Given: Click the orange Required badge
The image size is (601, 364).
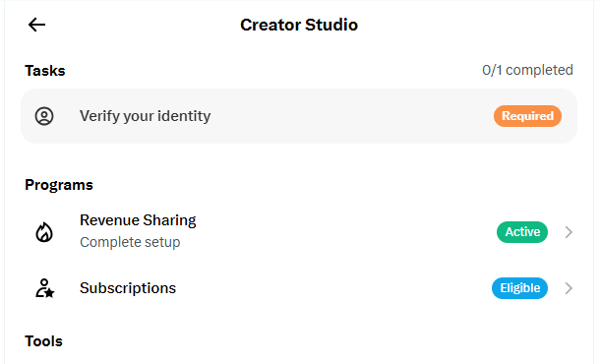Looking at the screenshot, I should (527, 116).
